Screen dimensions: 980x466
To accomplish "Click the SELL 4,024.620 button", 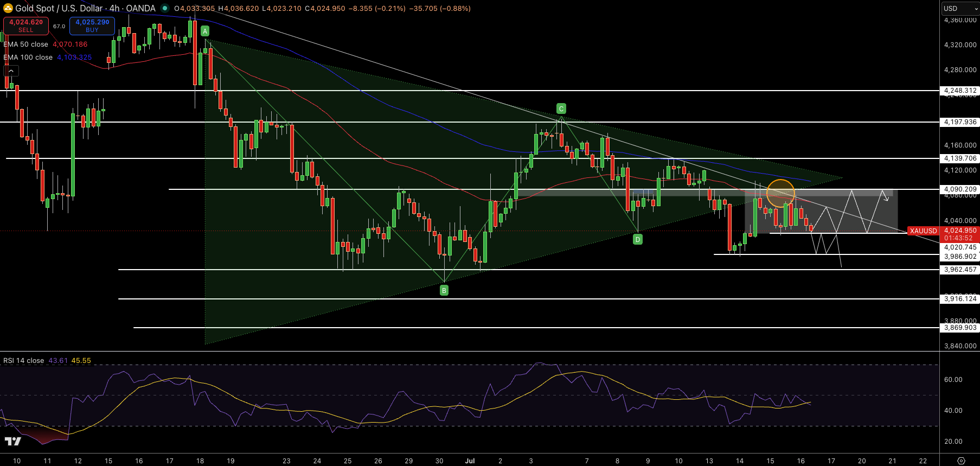I will click(x=26, y=25).
